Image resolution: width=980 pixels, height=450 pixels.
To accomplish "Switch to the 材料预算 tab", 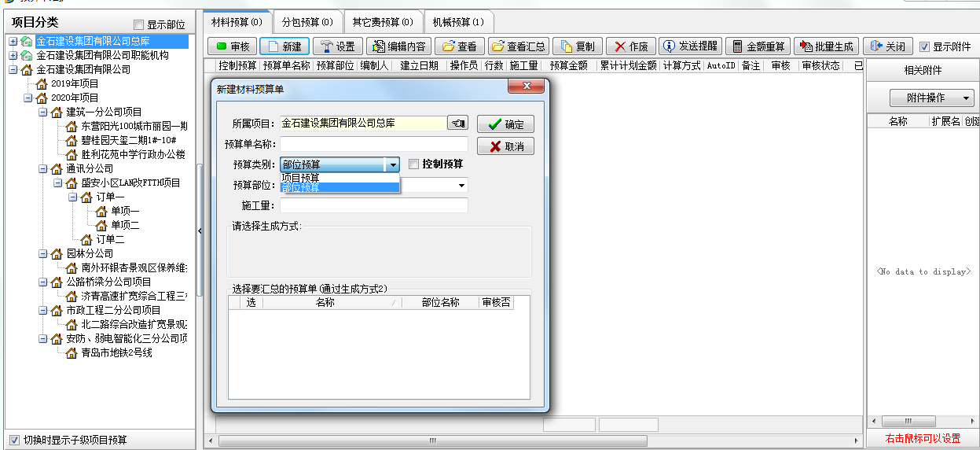I will (x=237, y=22).
